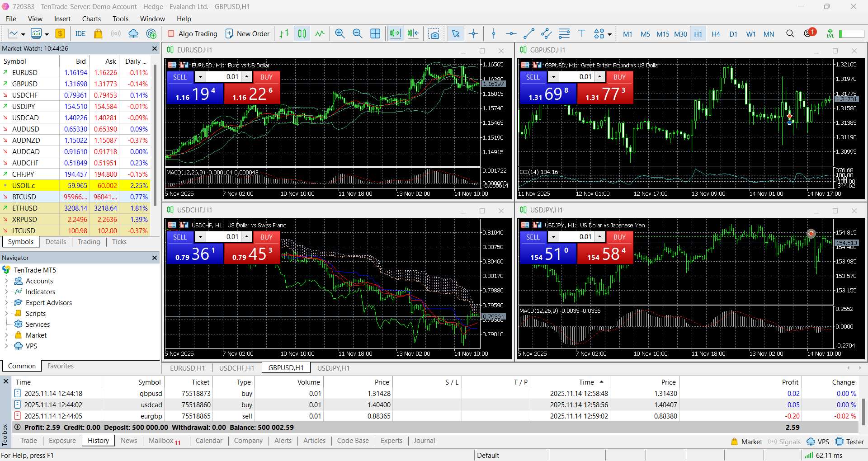This screenshot has height=461, width=868.
Task: Open the Trade tab in Toolbox
Action: click(x=28, y=441)
